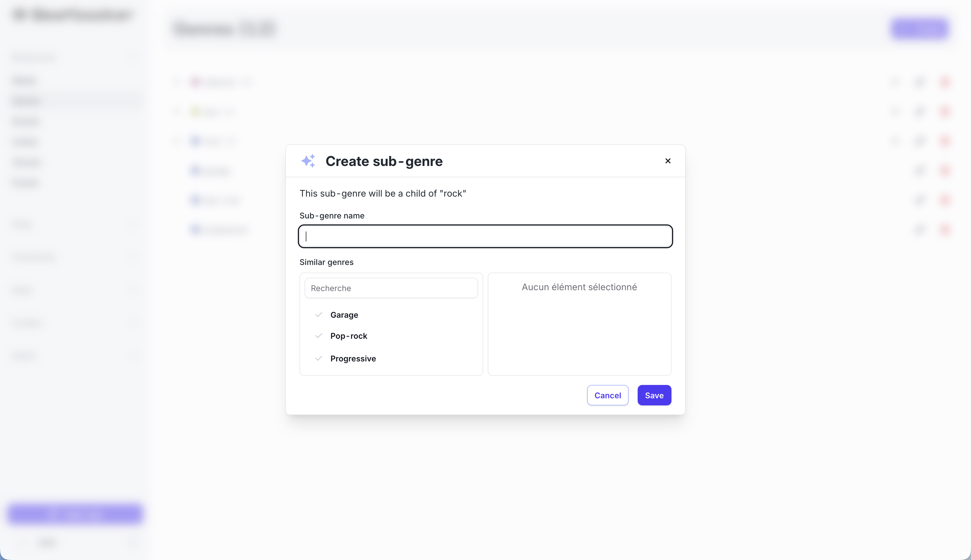Close the Create sub-genre dialog with X
The width and height of the screenshot is (971, 560).
(668, 161)
